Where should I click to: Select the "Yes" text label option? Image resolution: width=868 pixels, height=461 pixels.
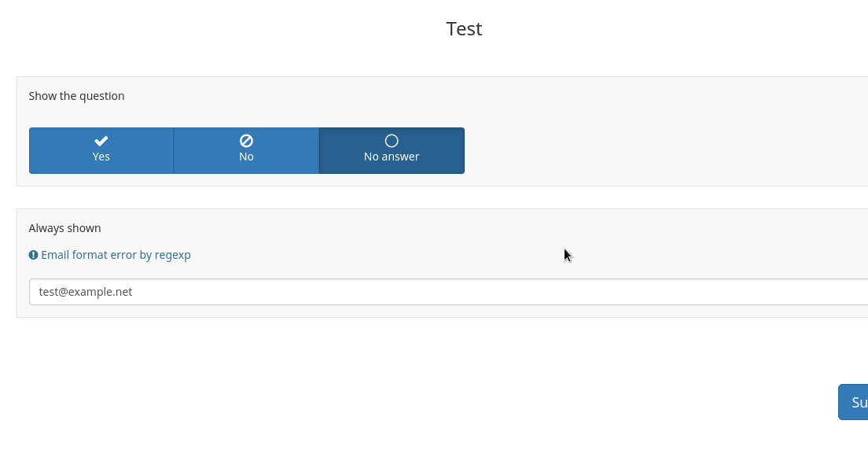(x=101, y=157)
